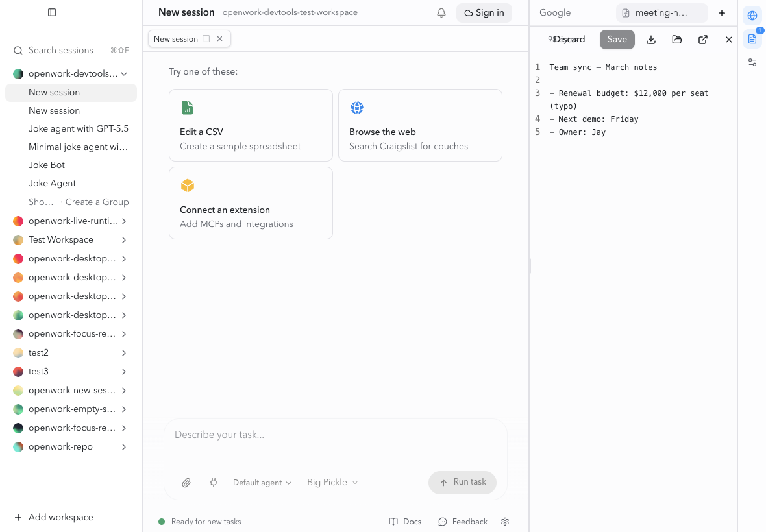Viewport: 766px width, 532px height.
Task: Click the Team sync — March notes line
Action: click(603, 67)
